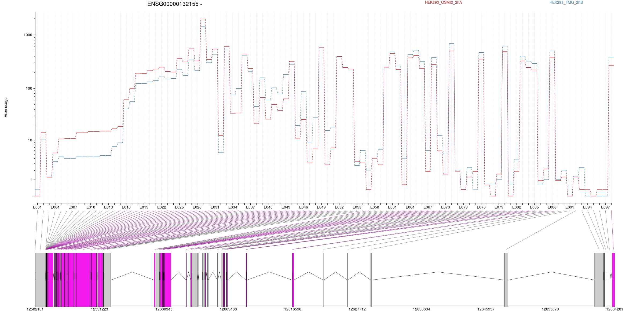The height and width of the screenshot is (322, 644).
Task: Click exon label E031
Action: tap(215, 207)
